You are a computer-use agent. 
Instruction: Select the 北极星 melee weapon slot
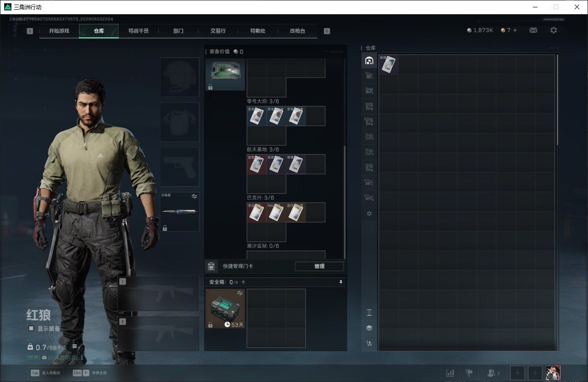(x=179, y=212)
